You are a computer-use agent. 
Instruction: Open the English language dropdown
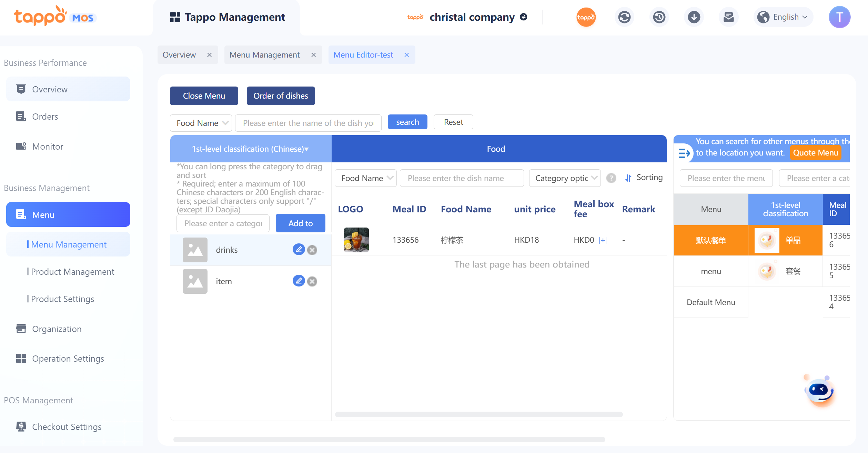coord(783,17)
